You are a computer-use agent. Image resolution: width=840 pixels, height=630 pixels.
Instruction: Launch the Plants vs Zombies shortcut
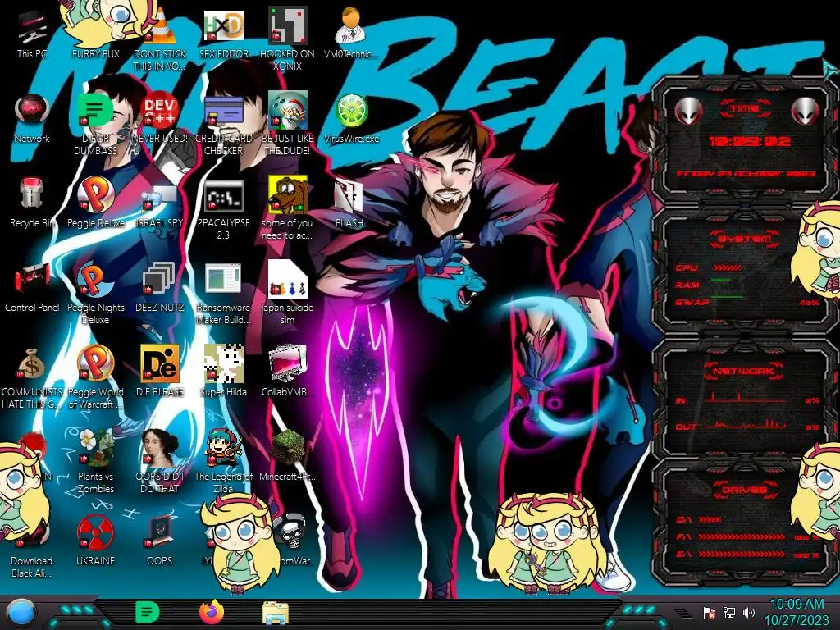(95, 462)
